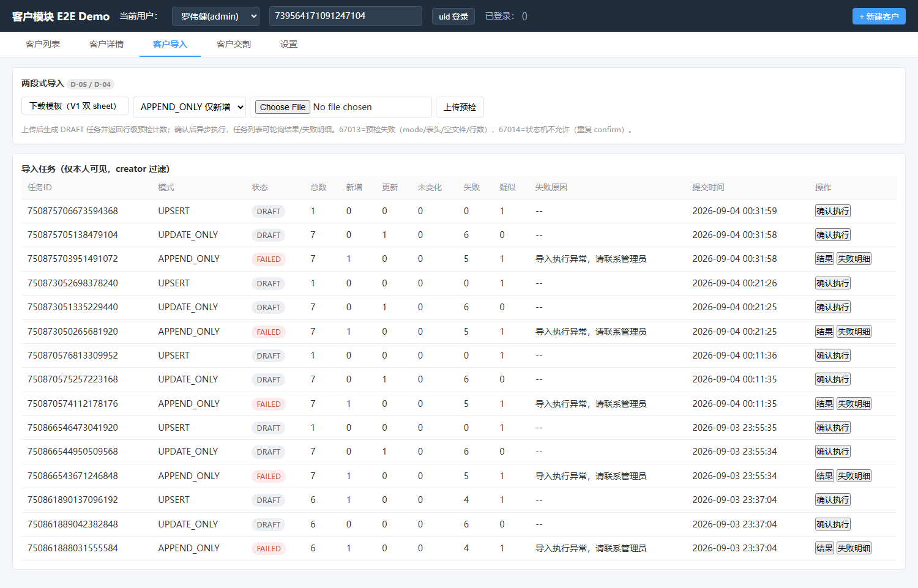Download the template (V1 双 sheet)

75,106
